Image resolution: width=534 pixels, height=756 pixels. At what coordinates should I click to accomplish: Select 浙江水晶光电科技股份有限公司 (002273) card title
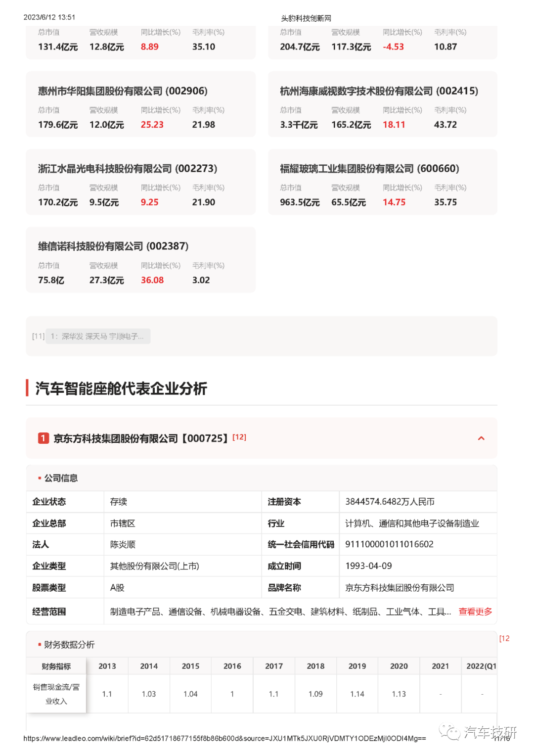tap(128, 169)
